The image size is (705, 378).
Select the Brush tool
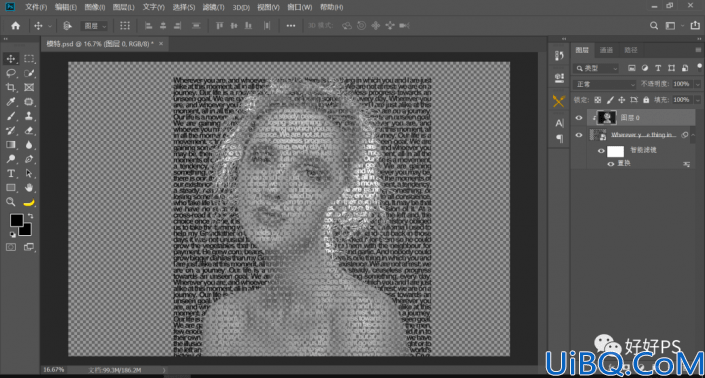point(11,116)
